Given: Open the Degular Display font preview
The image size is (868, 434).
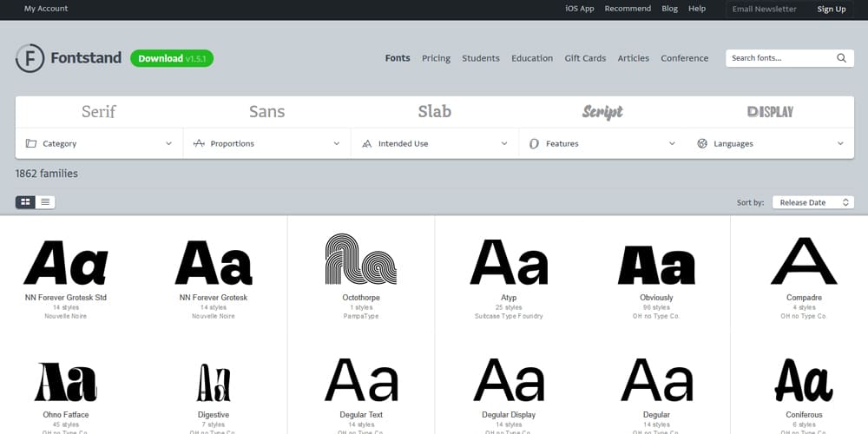Looking at the screenshot, I should pyautogui.click(x=509, y=380).
